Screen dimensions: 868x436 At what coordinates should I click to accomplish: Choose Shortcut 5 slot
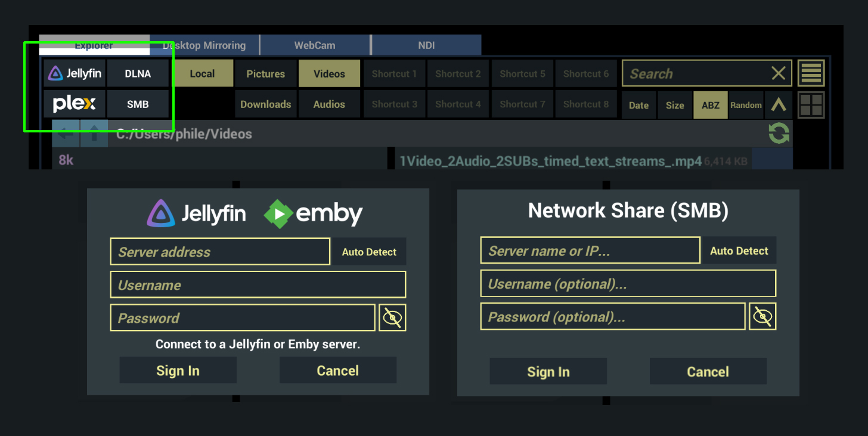click(522, 74)
